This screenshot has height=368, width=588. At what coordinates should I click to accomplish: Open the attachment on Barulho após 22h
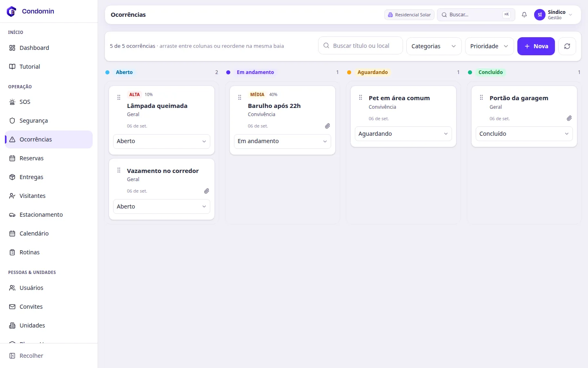[x=327, y=126]
